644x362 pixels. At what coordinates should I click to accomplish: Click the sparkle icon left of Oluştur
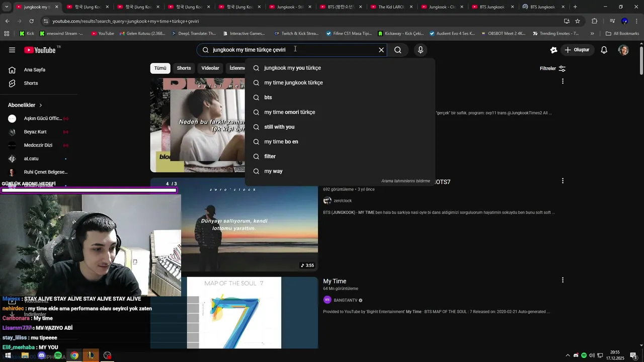click(x=554, y=50)
